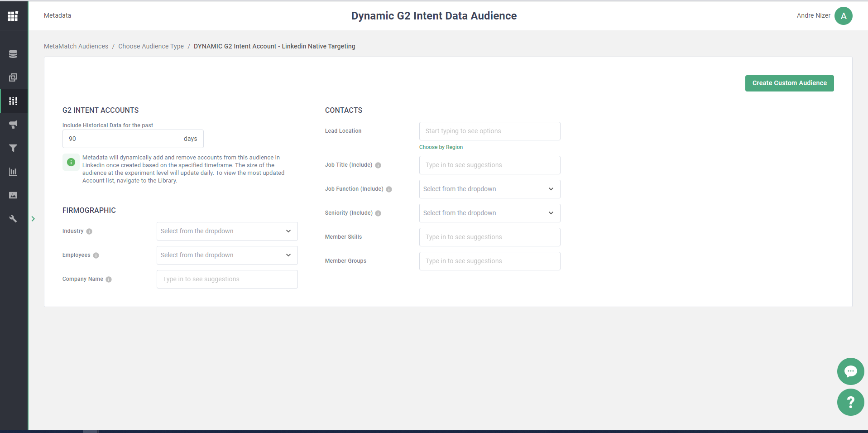Click the Create Custom Audience button
This screenshot has height=433, width=868.
(789, 83)
